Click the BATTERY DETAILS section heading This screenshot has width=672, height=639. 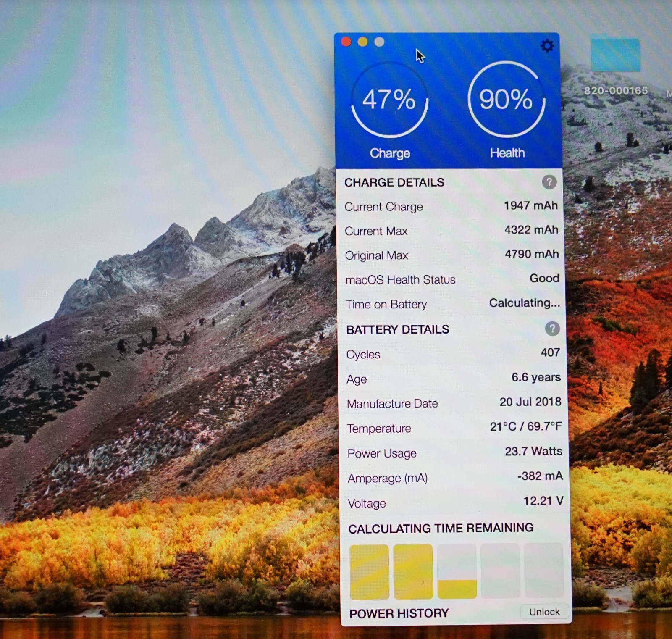(397, 329)
